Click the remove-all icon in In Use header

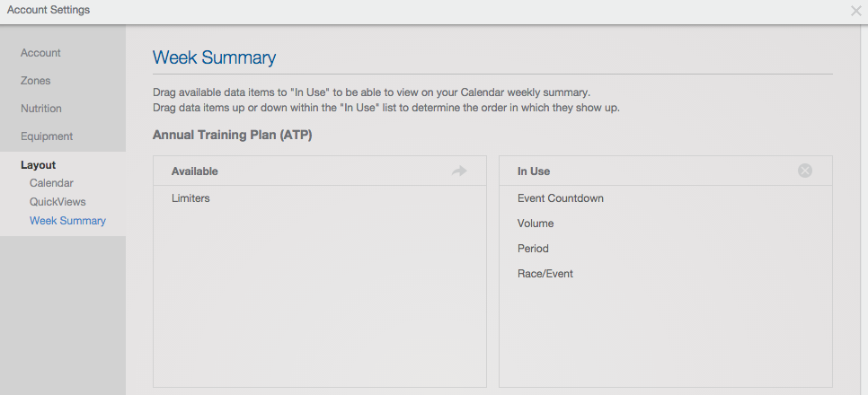pos(805,171)
